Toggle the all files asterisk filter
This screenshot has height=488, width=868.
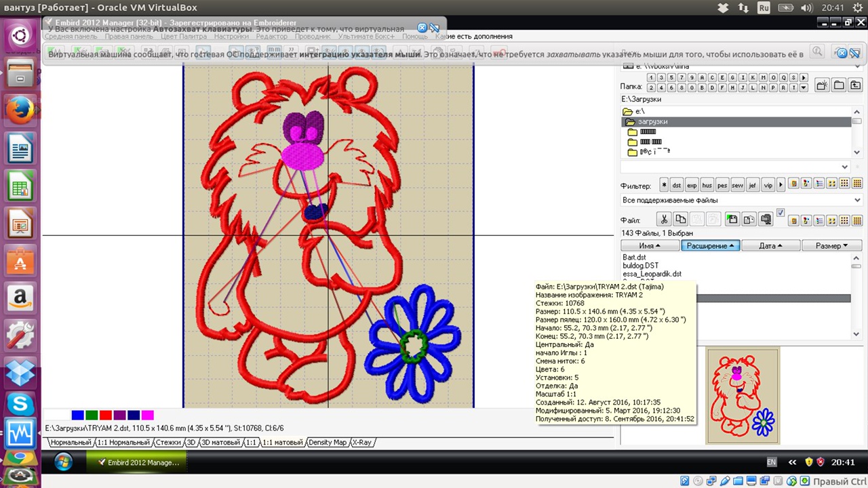tap(664, 185)
